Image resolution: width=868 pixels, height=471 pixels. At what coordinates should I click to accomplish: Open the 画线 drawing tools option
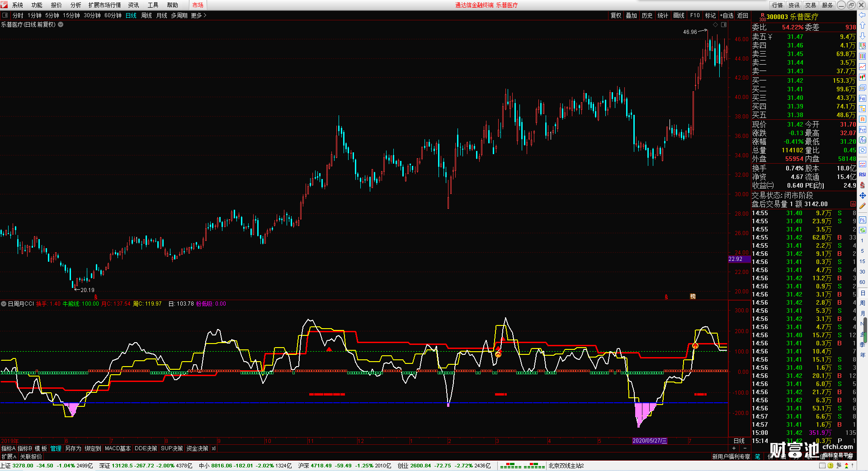click(x=679, y=15)
